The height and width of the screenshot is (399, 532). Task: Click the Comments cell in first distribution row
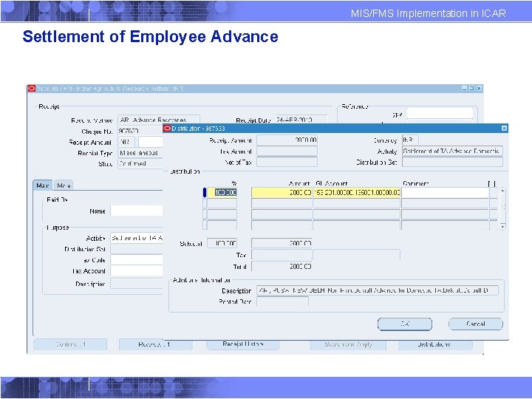coord(445,193)
